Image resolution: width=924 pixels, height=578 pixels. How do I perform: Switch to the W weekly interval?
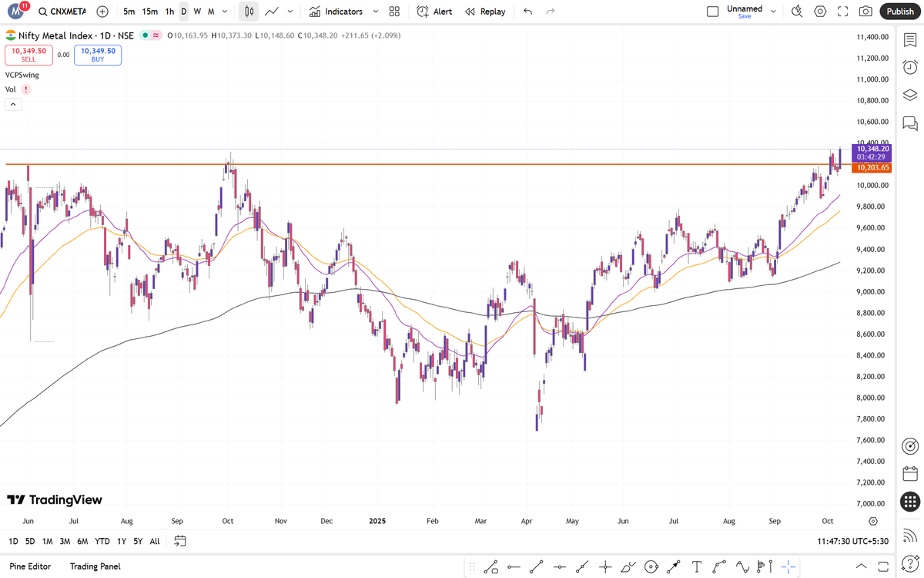tap(197, 12)
